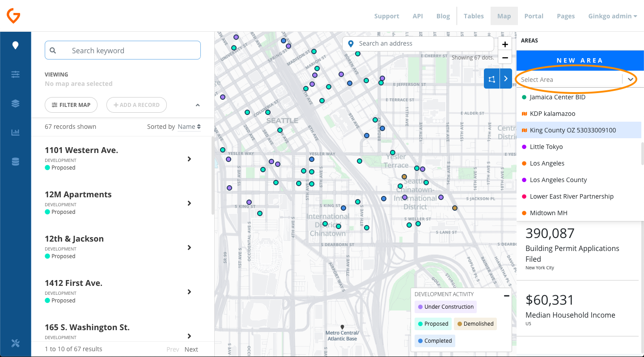Image resolution: width=644 pixels, height=357 pixels.
Task: Switch to the Portal tab
Action: [x=534, y=16]
